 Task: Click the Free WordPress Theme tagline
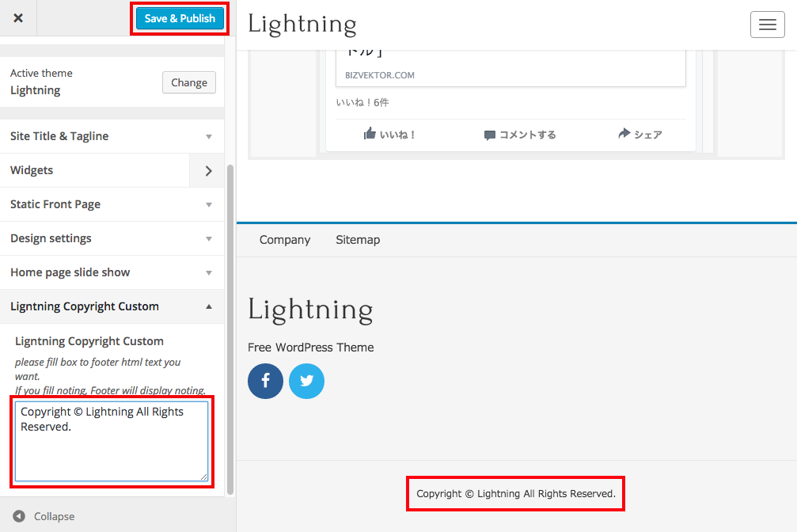pos(310,348)
